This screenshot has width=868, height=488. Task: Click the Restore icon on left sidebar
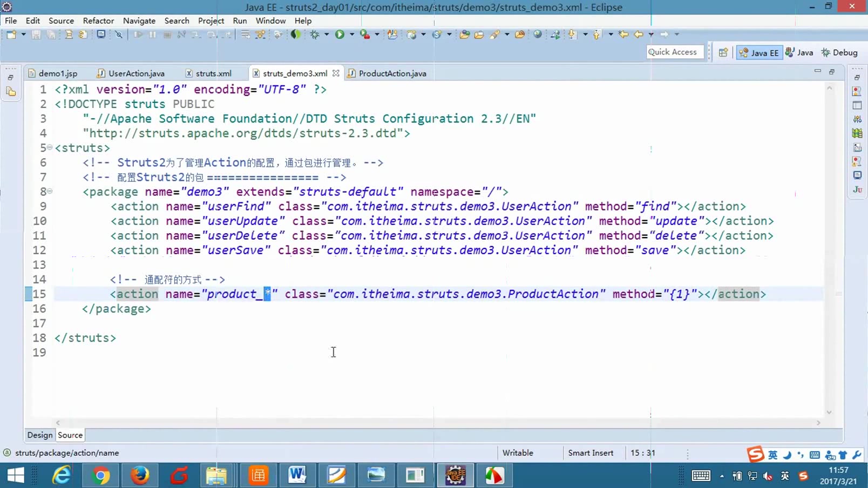click(x=10, y=78)
